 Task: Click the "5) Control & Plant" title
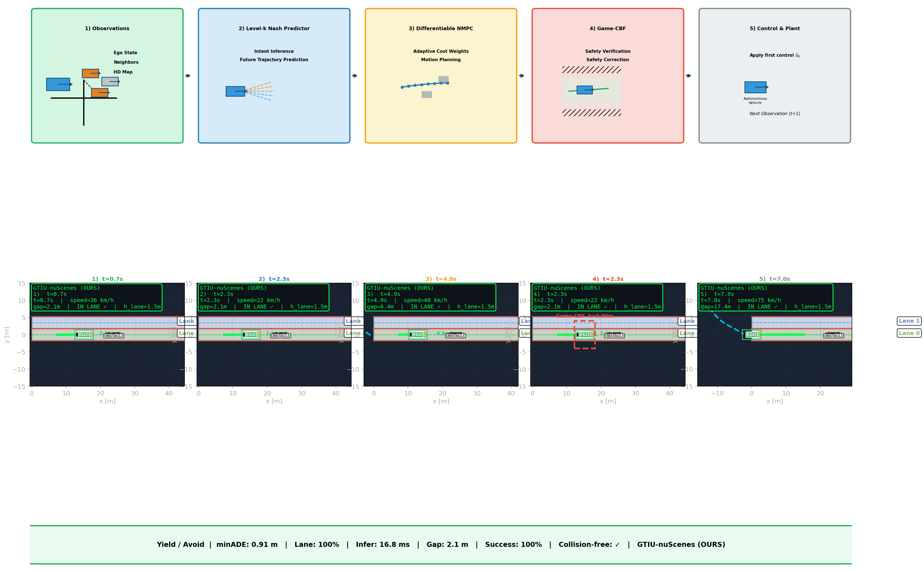tap(775, 29)
